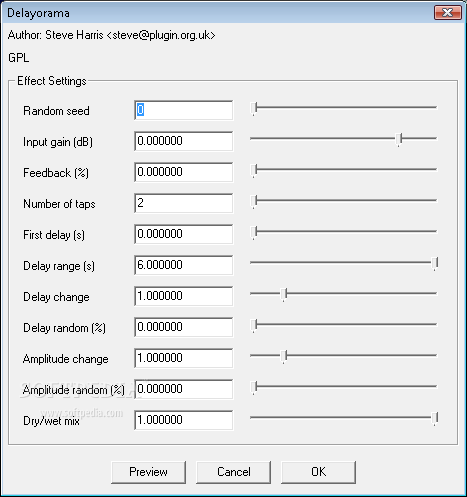
Task: Click the Amplitude change slider handle
Action: pos(284,357)
